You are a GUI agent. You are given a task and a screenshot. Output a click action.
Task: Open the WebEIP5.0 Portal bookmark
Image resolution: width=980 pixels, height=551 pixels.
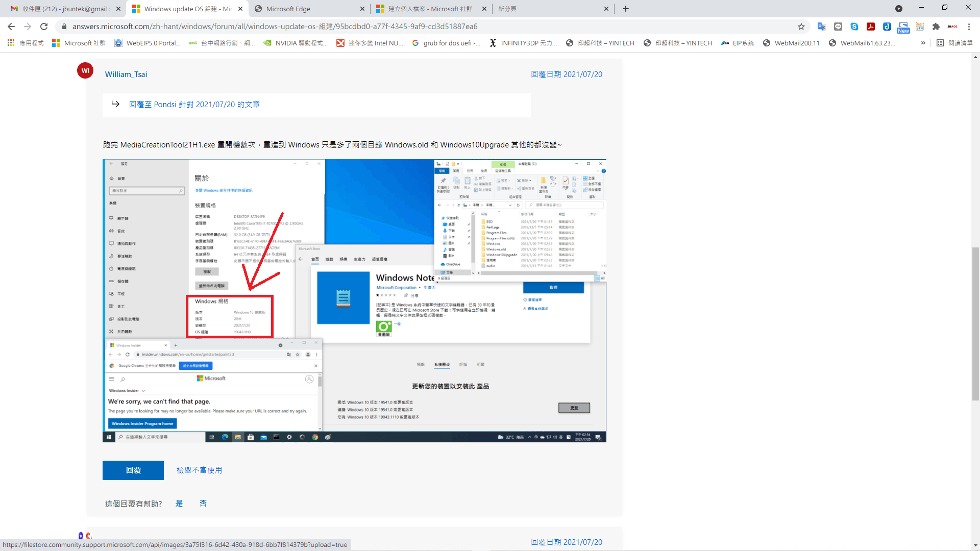tap(148, 43)
